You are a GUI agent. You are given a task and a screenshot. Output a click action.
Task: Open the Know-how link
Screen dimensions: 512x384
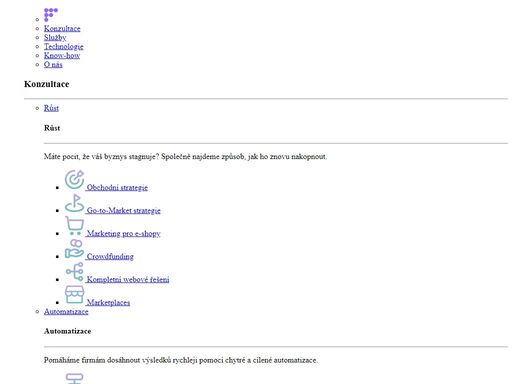tap(62, 56)
